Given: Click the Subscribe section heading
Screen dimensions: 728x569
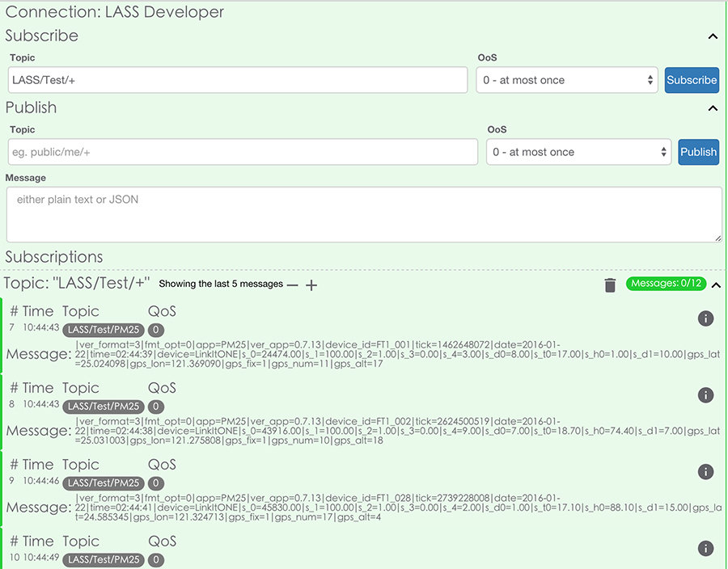Looking at the screenshot, I should click(42, 36).
